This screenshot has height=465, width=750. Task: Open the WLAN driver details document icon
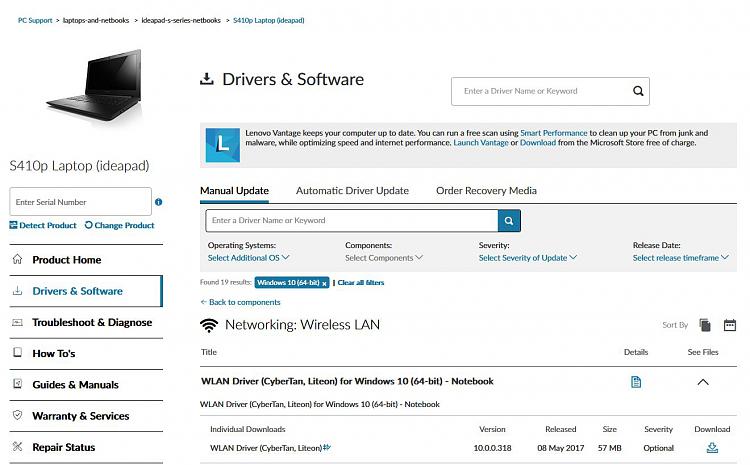point(636,382)
